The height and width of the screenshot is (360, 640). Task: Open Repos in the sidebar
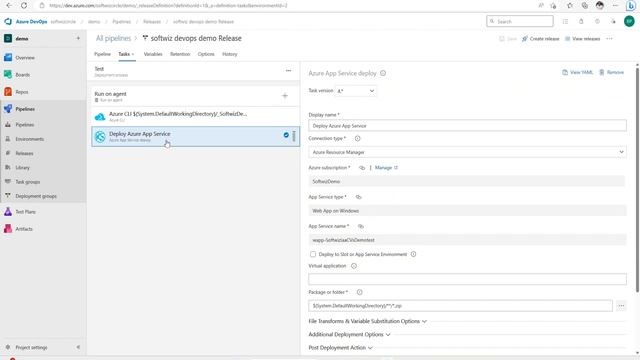22,92
